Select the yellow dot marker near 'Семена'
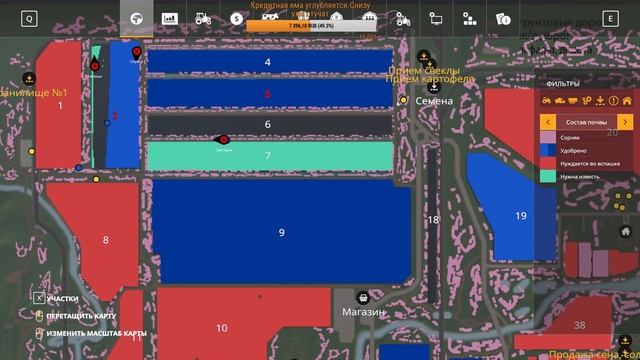Viewport: 640px width, 360px height. 403,100
